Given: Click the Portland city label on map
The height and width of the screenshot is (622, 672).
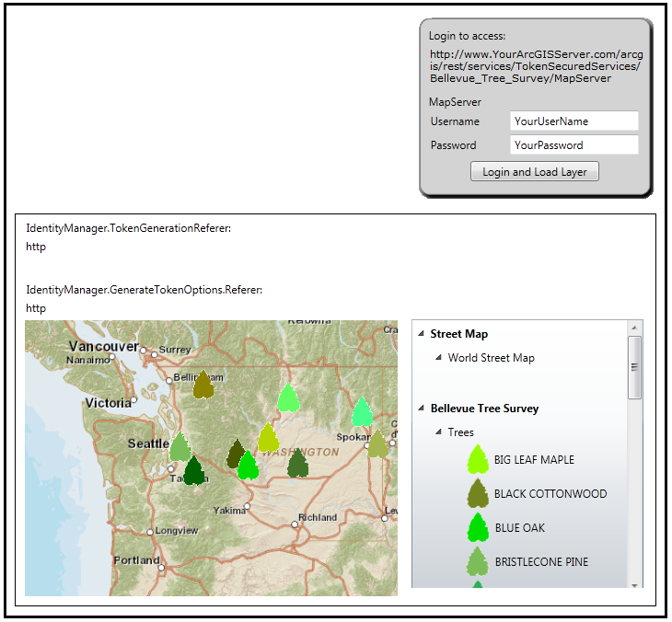Looking at the screenshot, I should 137,559.
